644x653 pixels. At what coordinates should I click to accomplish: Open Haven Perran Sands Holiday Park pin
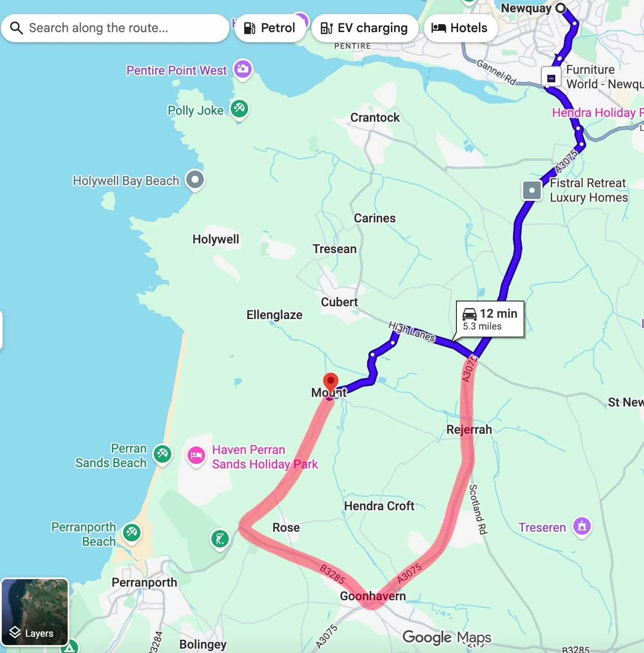[x=196, y=456]
